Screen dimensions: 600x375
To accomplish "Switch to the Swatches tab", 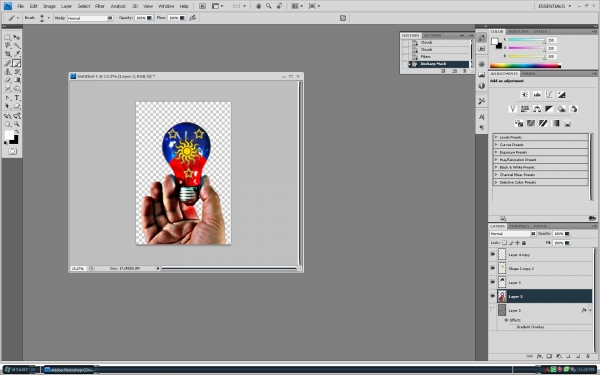I will [518, 31].
